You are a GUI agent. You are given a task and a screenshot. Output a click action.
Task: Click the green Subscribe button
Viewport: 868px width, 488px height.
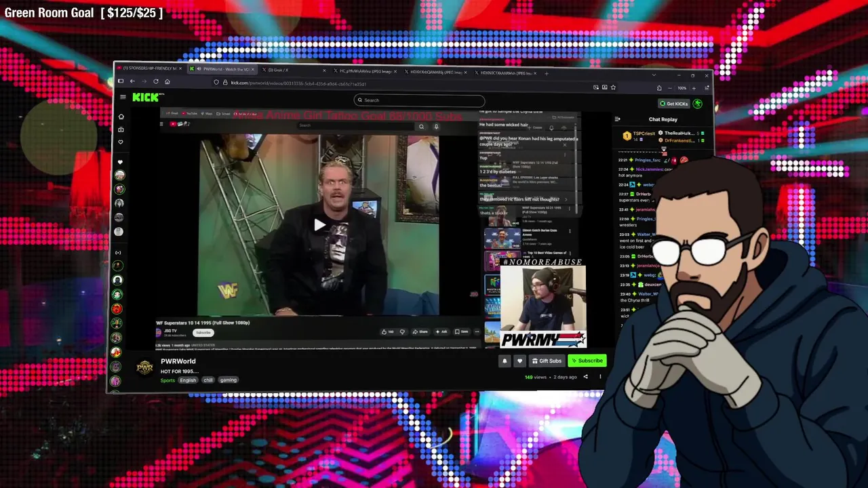(x=587, y=361)
